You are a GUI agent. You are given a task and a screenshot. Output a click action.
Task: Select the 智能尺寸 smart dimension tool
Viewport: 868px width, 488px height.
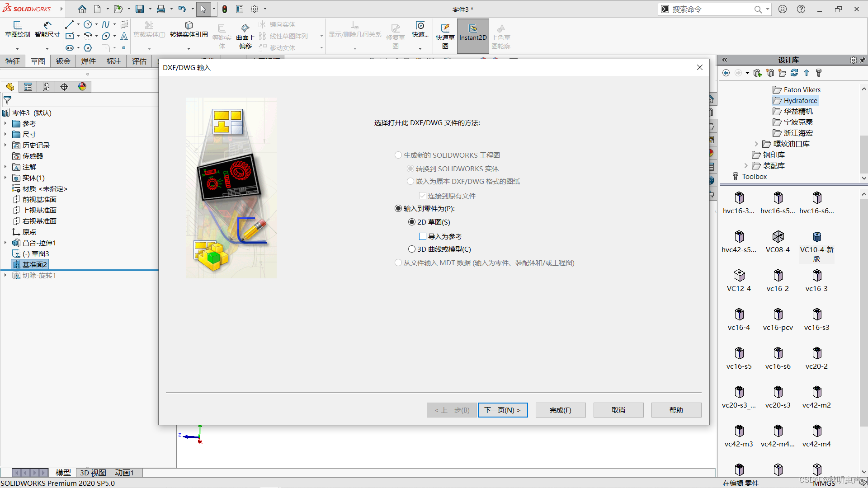47,30
